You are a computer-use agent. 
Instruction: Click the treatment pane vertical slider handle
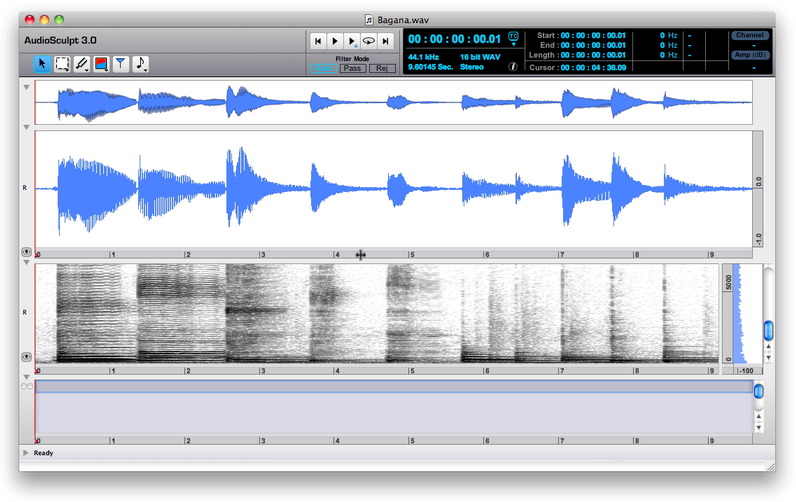758,391
